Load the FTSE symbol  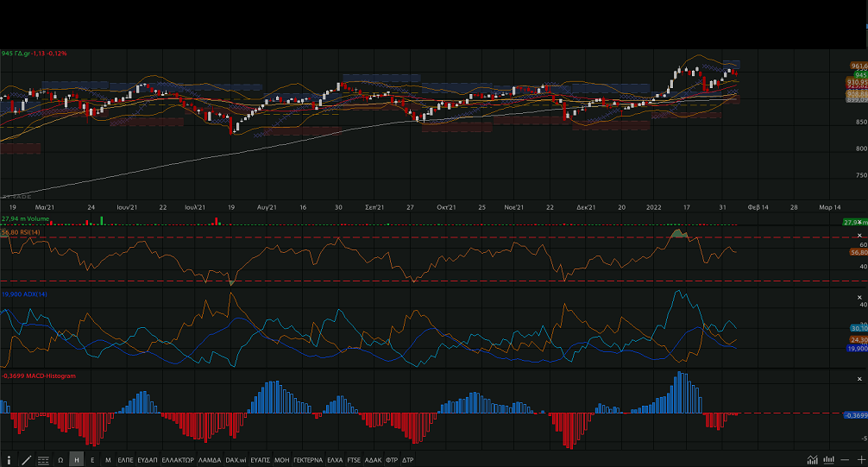[354, 460]
